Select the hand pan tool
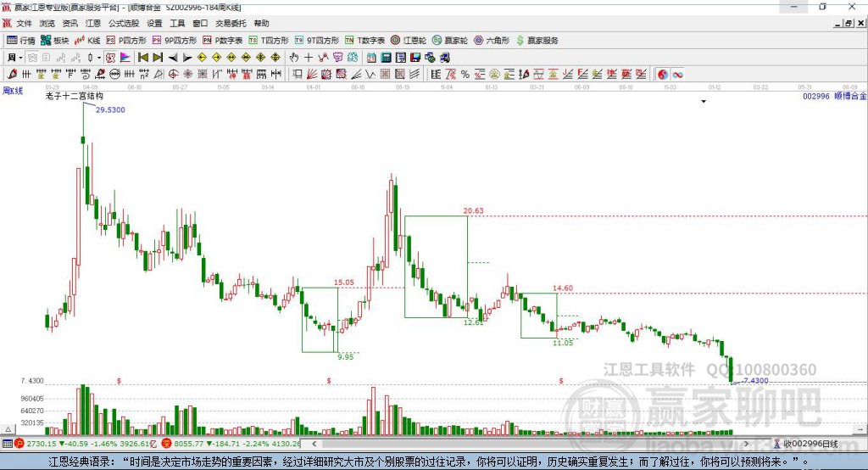Screen dimensions: 868x470 [x=294, y=58]
